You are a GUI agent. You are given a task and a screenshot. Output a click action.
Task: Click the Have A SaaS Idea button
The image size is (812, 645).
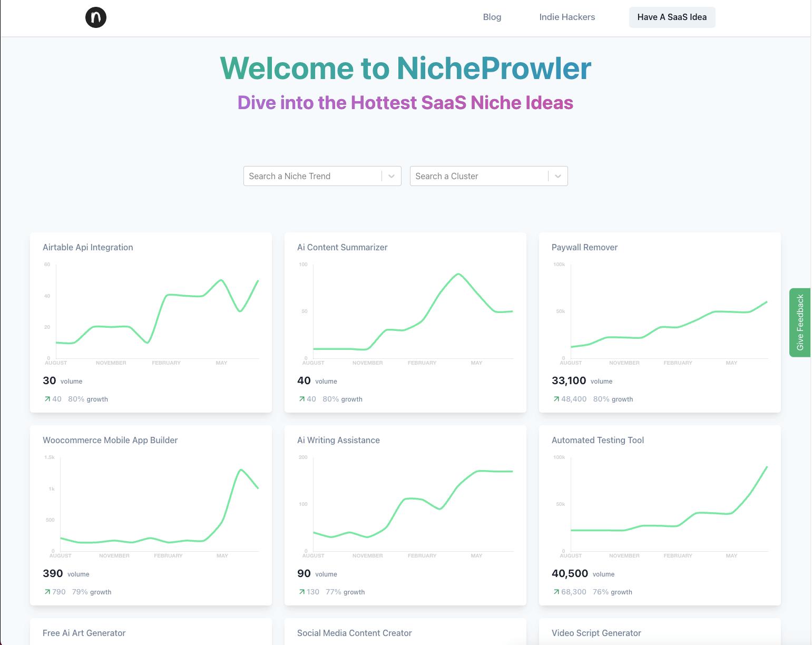[x=672, y=17]
